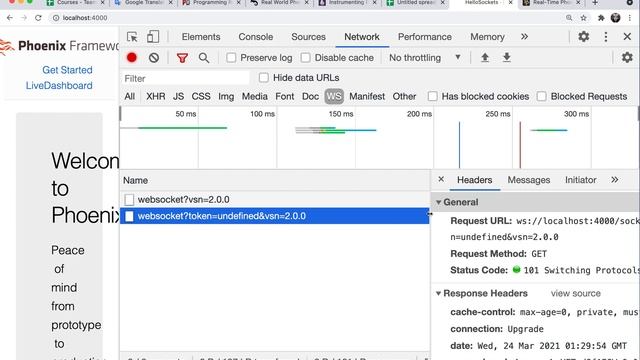Reload the localhost page

pyautogui.click(x=38, y=18)
